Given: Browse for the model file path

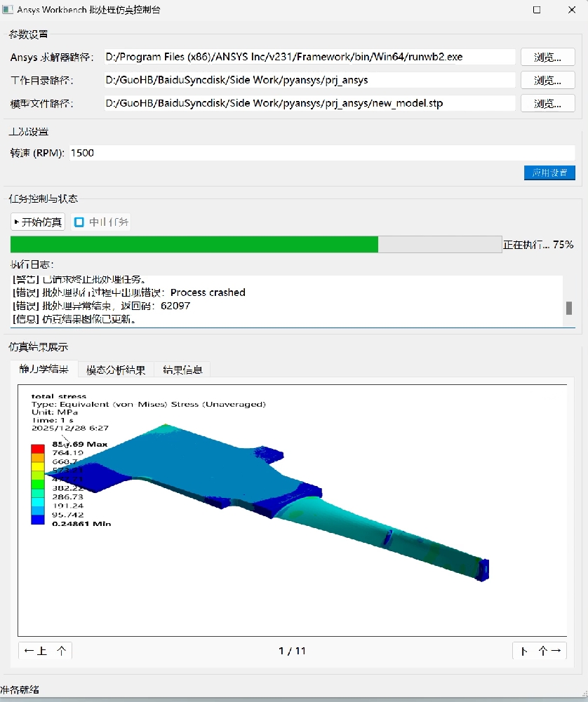Looking at the screenshot, I should coord(548,103).
